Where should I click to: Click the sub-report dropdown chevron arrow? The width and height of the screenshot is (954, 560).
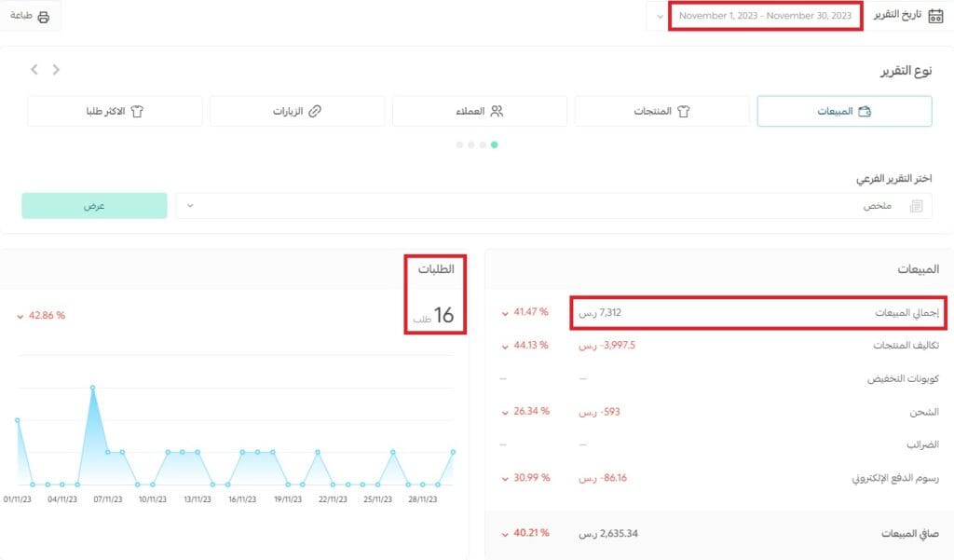[190, 206]
